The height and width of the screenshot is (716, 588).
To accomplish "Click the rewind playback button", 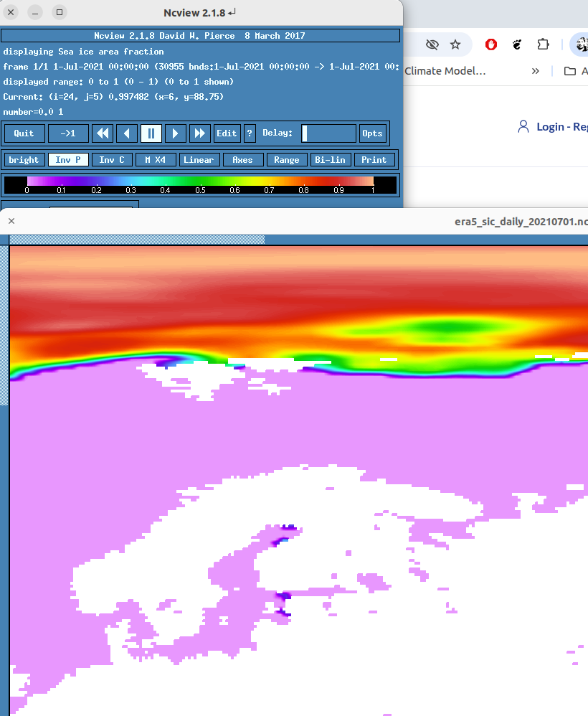I will (x=103, y=133).
